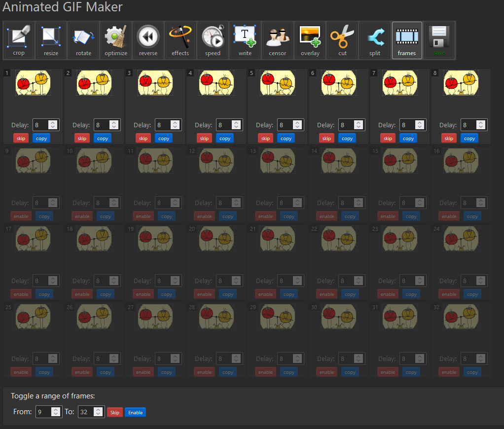
Task: Click the speed stopwatch icon
Action: tap(213, 40)
